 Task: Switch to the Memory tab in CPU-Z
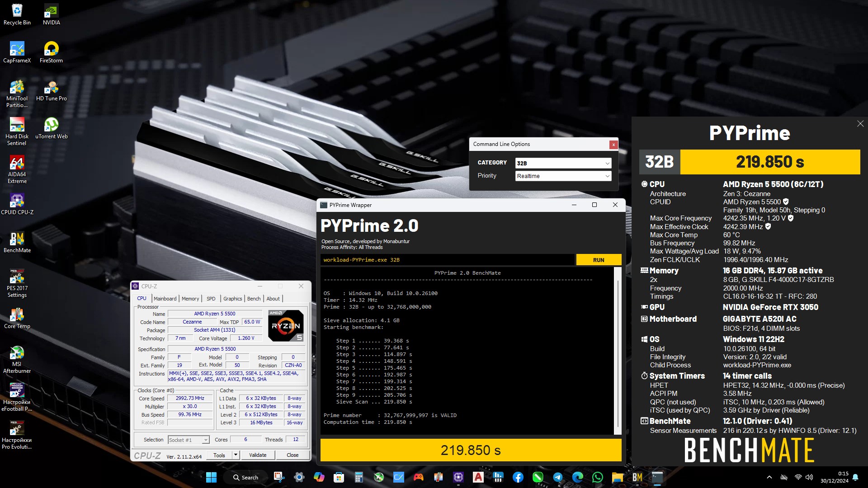click(x=190, y=299)
